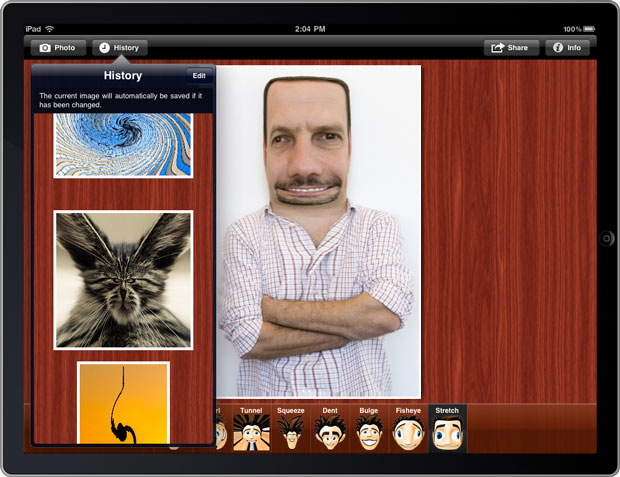Viewport: 620px width, 477px height.
Task: Select the Stretch effect icon
Action: (447, 431)
